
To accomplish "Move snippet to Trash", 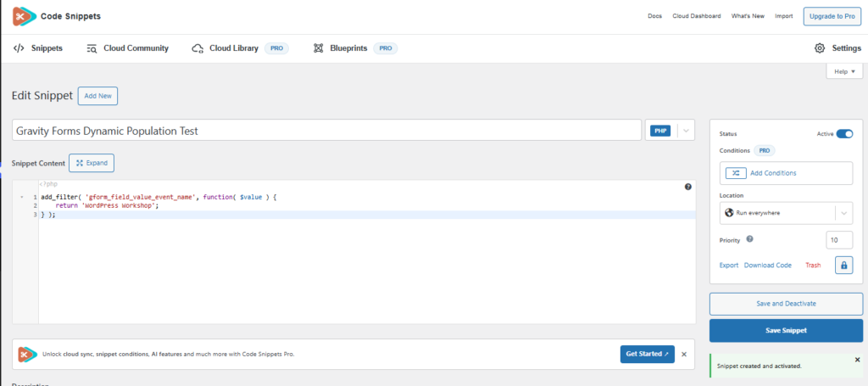I will 813,266.
